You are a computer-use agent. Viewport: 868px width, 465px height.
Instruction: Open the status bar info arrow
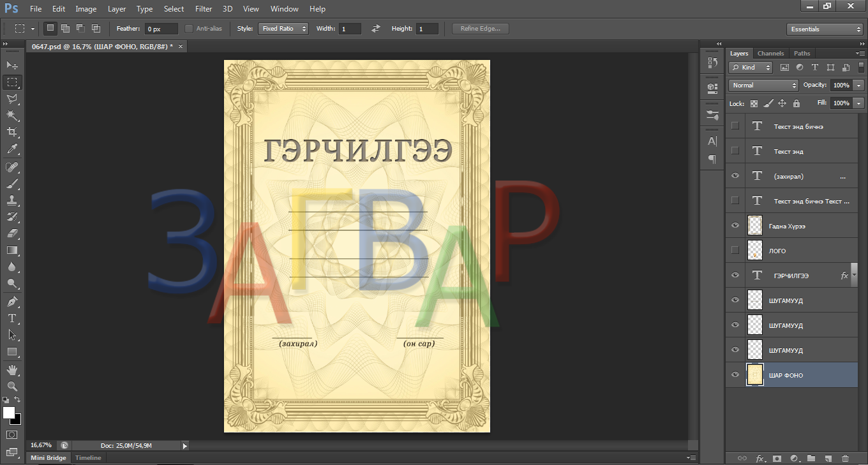(185, 446)
